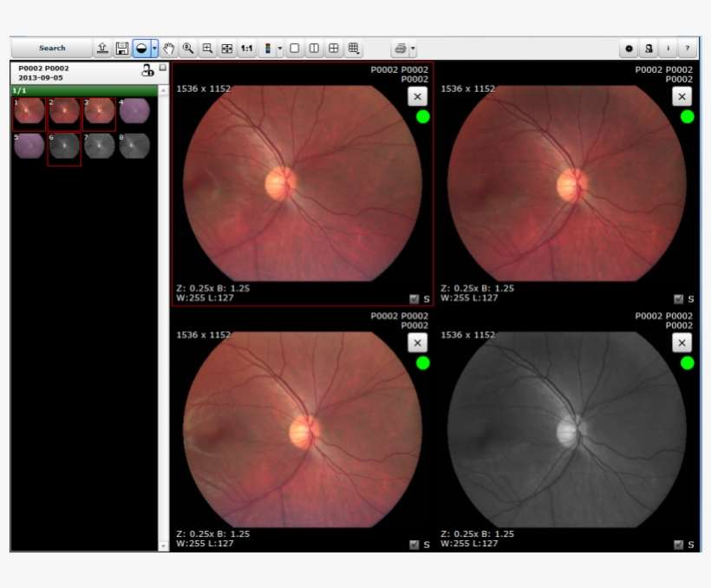Select the 1/1 series header bar
711x588 pixels.
click(84, 90)
